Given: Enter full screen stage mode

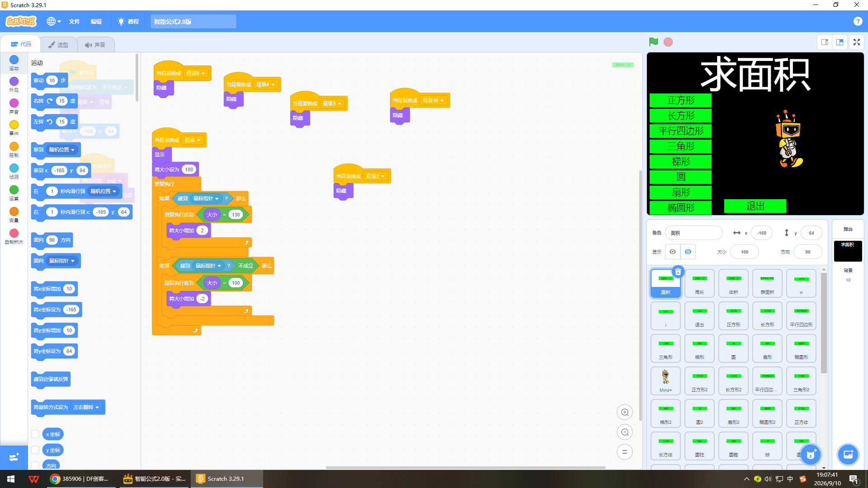Looking at the screenshot, I should tap(857, 42).
